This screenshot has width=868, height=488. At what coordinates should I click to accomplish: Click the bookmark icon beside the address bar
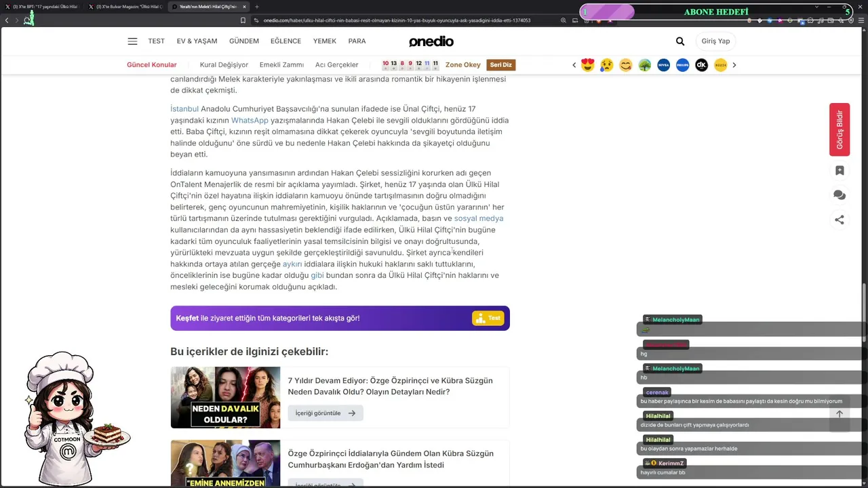[243, 20]
